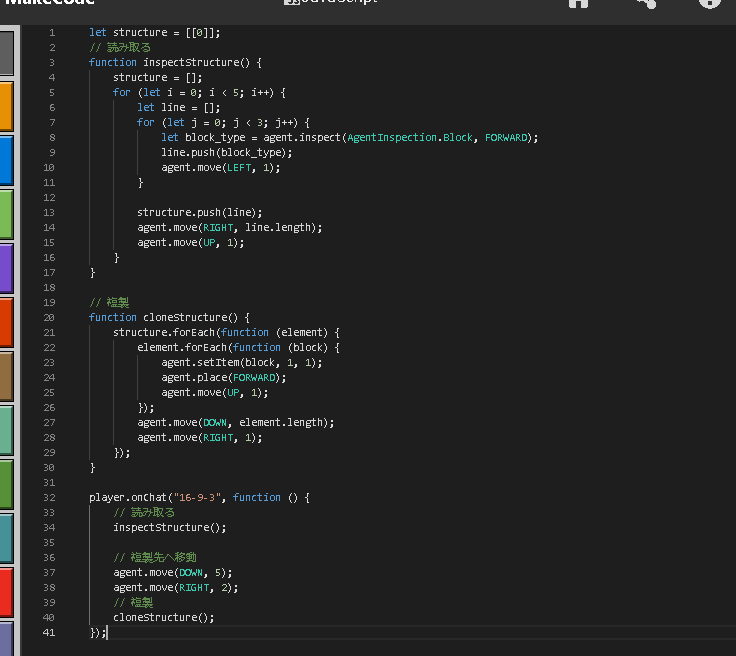Click the MakeCode logo
Viewport: 736px width, 656px height.
pos(48,4)
